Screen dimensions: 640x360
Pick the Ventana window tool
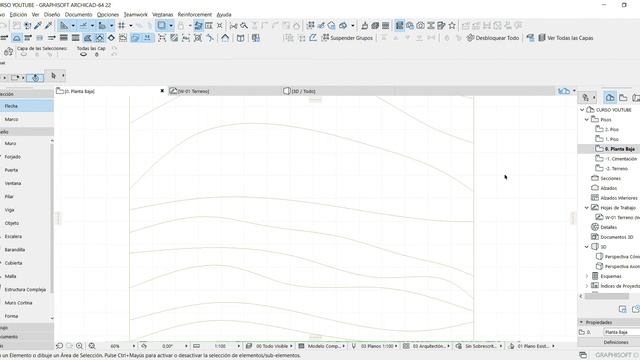25,183
